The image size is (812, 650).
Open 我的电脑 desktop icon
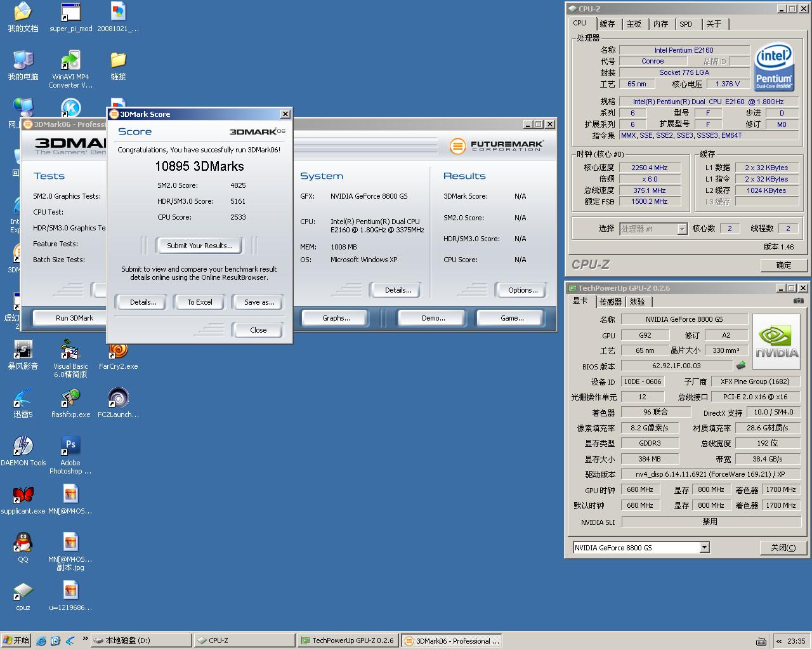(23, 65)
